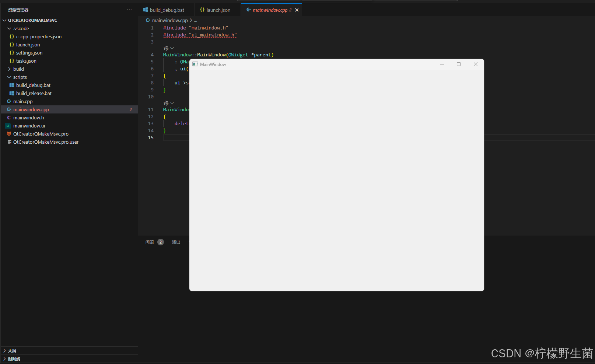Close the mainwindow.cpp editor tab
This screenshot has width=595, height=364.
297,10
